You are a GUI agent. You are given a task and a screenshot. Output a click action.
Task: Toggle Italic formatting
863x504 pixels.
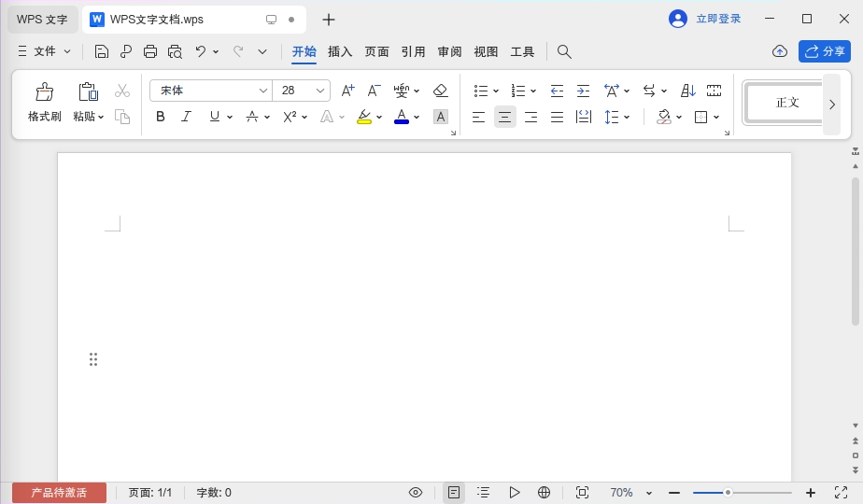pyautogui.click(x=187, y=117)
